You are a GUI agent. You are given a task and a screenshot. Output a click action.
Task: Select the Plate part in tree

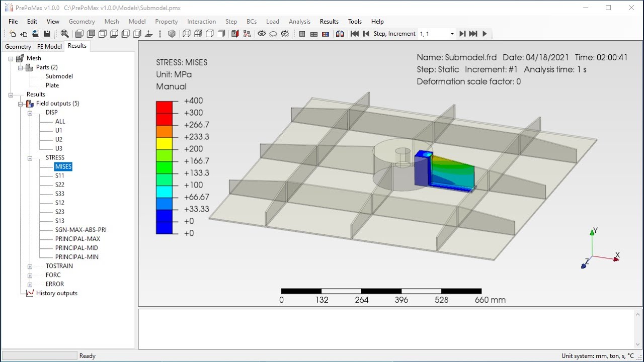(x=52, y=85)
